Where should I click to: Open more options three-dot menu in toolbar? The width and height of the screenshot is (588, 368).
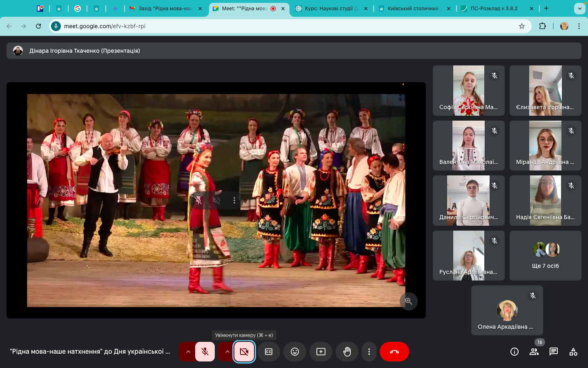click(369, 352)
